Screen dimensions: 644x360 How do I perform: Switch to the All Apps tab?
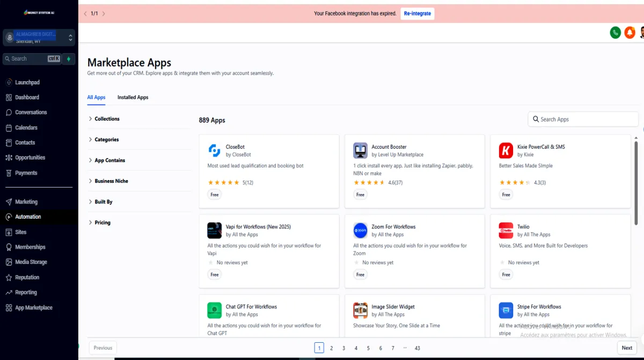click(x=96, y=97)
